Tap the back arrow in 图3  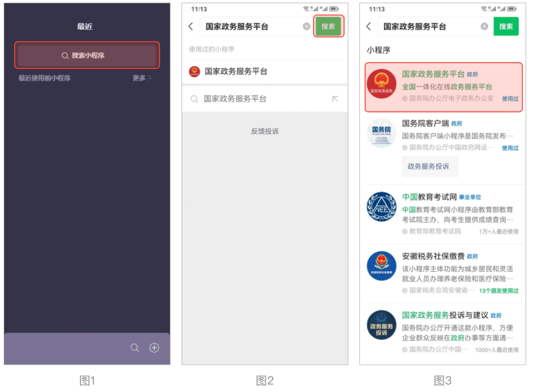click(x=368, y=26)
